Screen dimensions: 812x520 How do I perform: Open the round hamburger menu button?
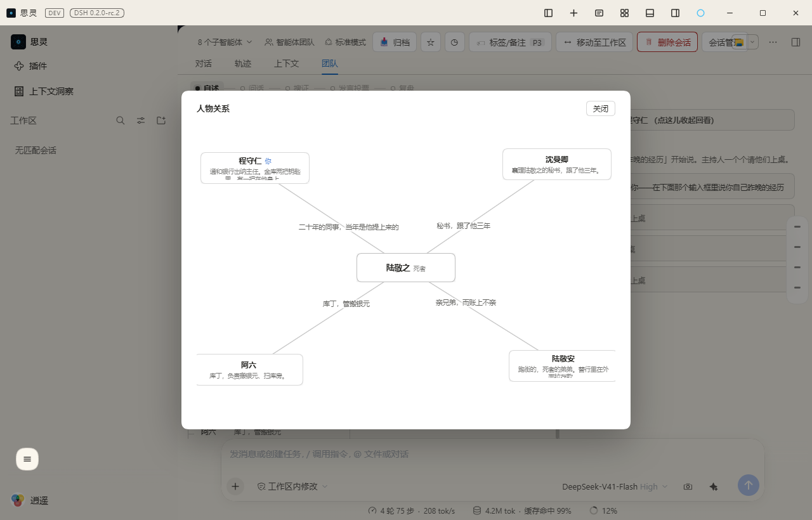[27, 459]
